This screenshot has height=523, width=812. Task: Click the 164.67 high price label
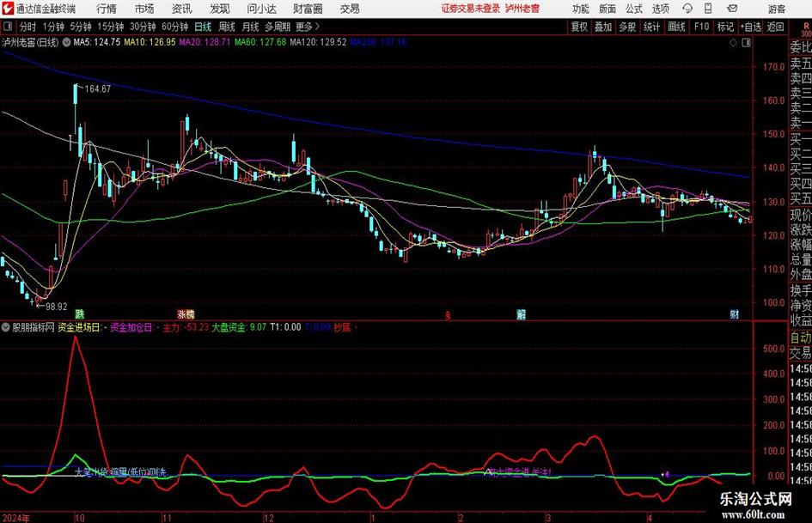[x=98, y=89]
